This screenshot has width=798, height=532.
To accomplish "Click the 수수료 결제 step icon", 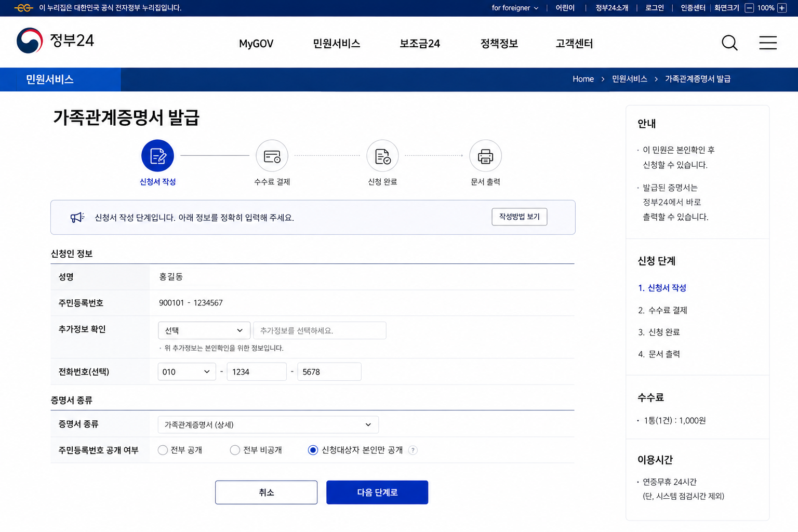I will point(272,155).
